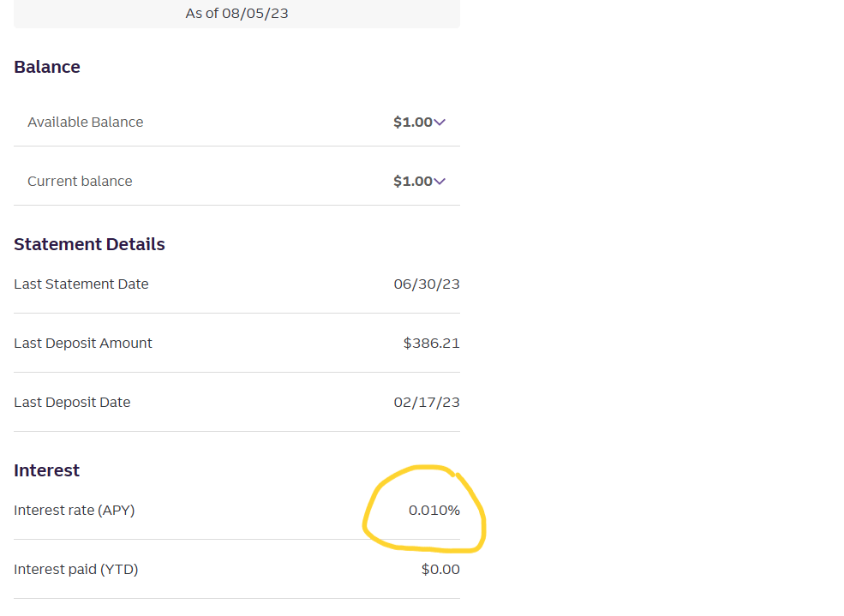Click the Last Deposit Amount label
The height and width of the screenshot is (616, 844).
[x=82, y=344]
